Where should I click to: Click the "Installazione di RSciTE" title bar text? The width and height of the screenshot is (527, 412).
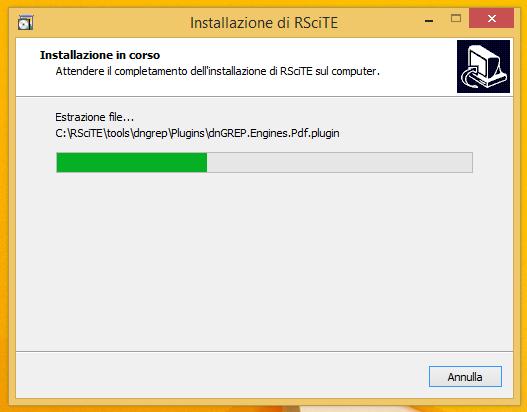coord(264,23)
